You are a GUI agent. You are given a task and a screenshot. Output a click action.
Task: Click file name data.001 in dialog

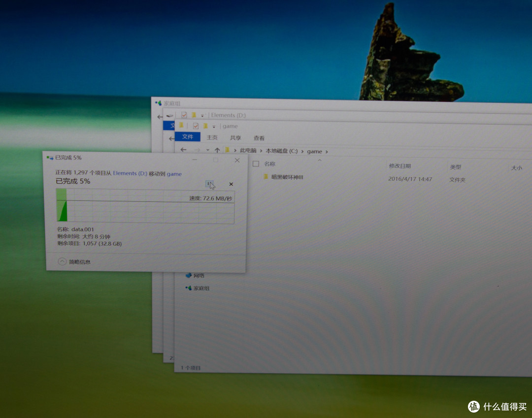coord(82,229)
